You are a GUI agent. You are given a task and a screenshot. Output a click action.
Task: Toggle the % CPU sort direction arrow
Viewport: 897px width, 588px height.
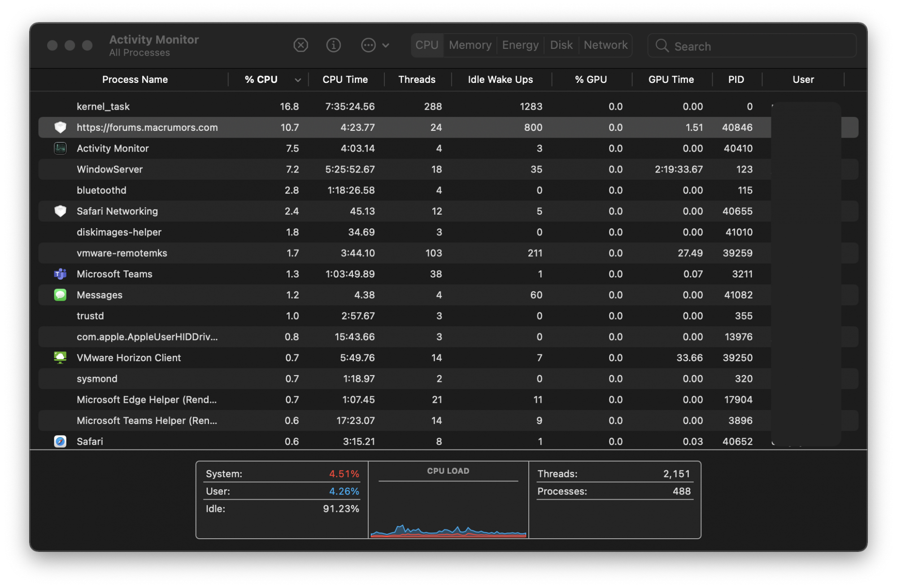point(297,80)
